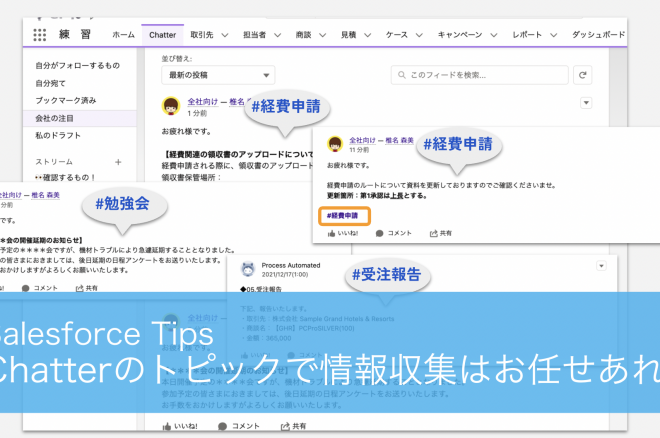Screen dimensions: 660x438
Task: Click the Process Automated author name
Action: click(291, 265)
